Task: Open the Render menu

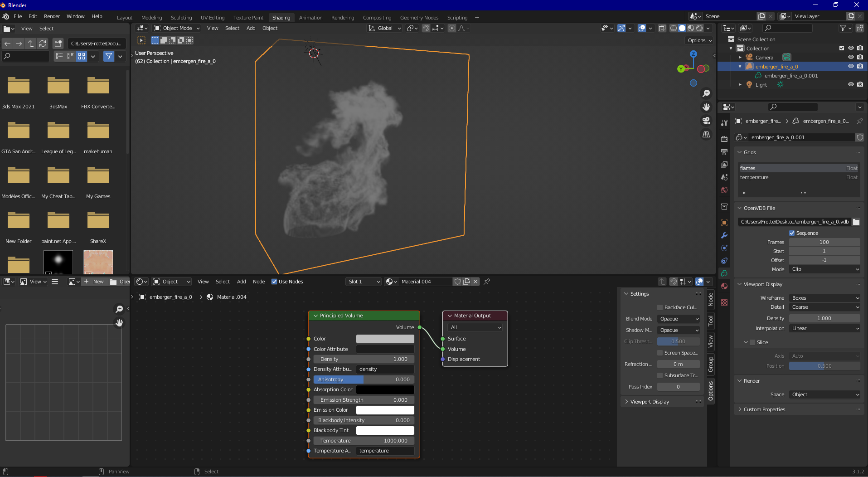Action: (x=52, y=16)
